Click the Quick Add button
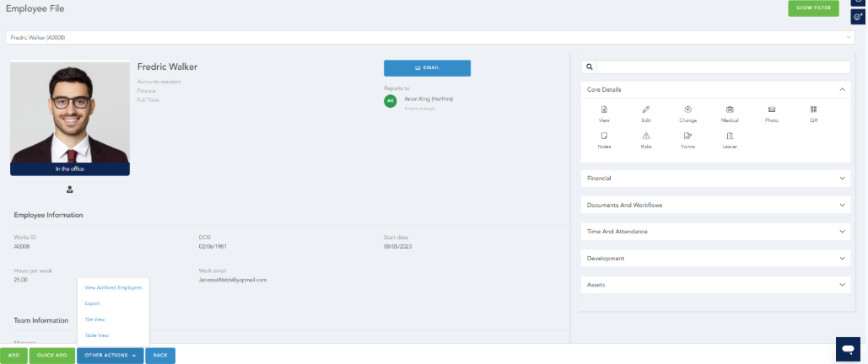868x364 pixels. click(52, 356)
